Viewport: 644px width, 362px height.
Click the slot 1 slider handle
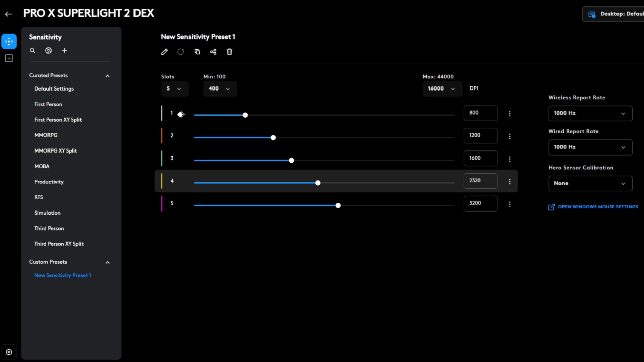click(x=245, y=115)
